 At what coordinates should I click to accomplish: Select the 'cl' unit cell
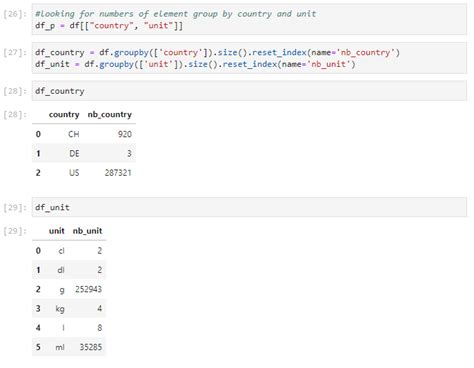click(x=61, y=251)
